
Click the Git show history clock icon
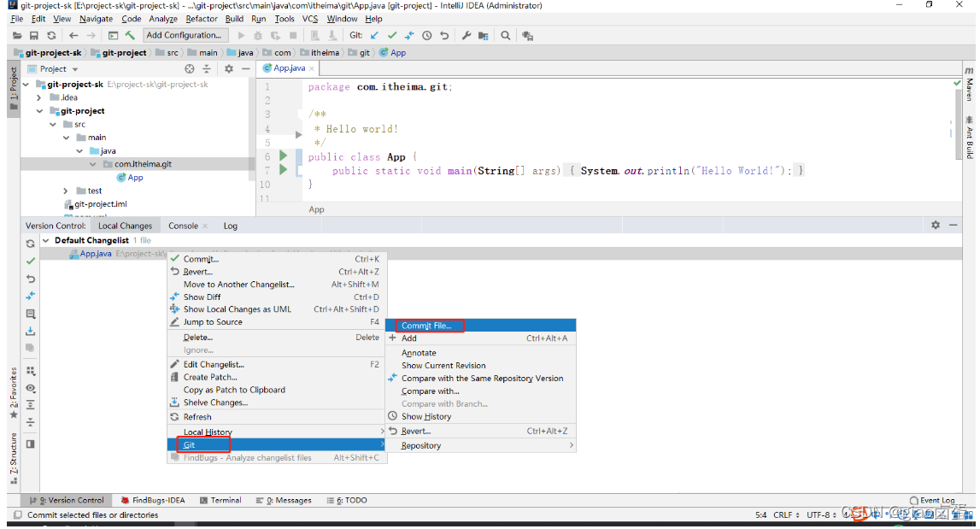(x=427, y=36)
